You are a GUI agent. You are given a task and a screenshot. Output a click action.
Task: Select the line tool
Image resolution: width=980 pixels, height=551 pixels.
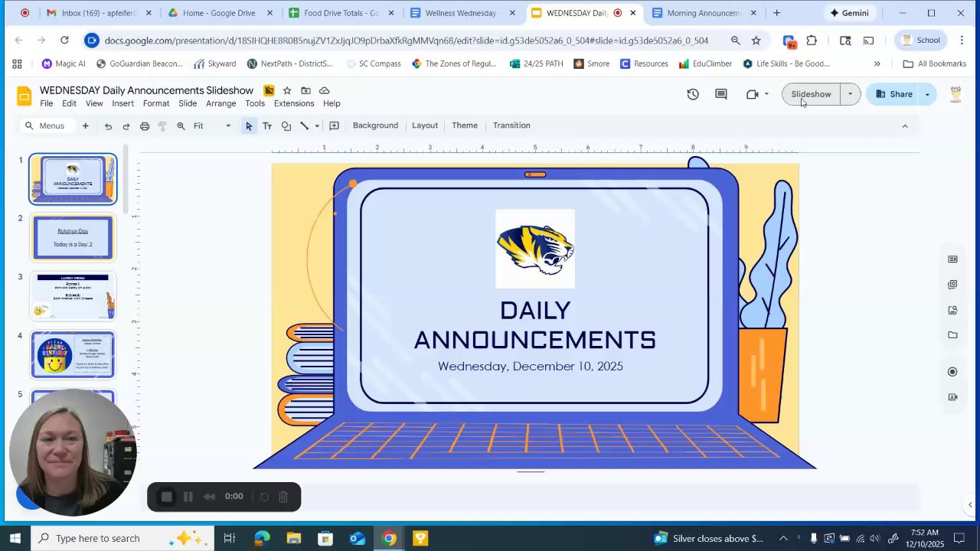pos(304,126)
